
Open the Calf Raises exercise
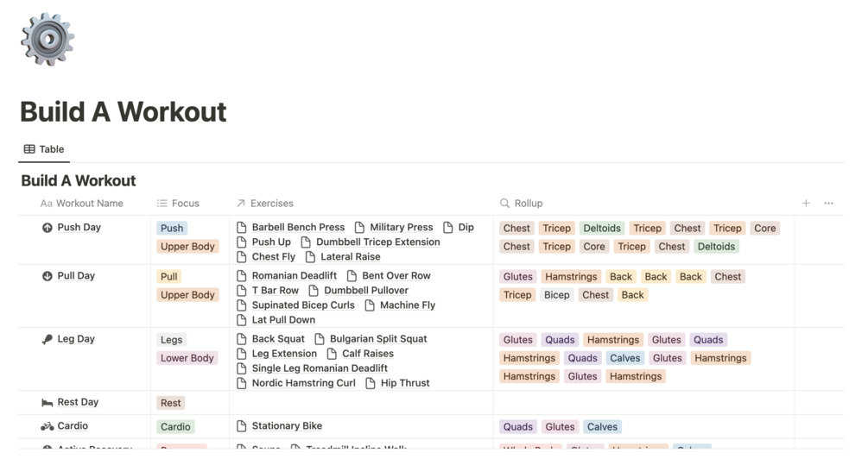click(368, 354)
